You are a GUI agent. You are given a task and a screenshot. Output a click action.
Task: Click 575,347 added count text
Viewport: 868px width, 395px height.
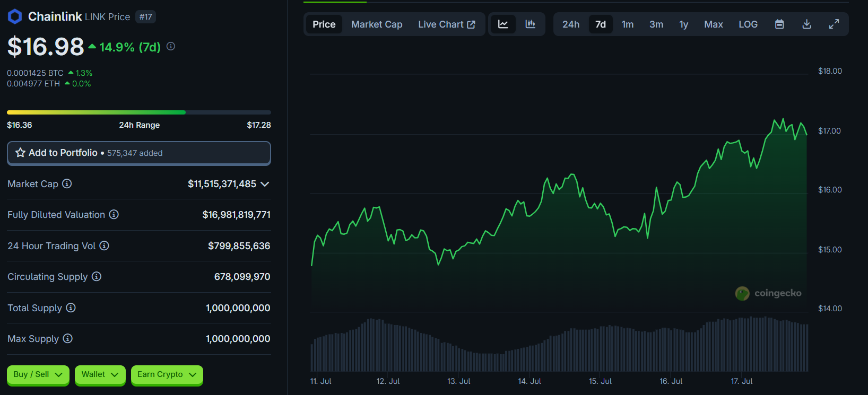coord(135,153)
